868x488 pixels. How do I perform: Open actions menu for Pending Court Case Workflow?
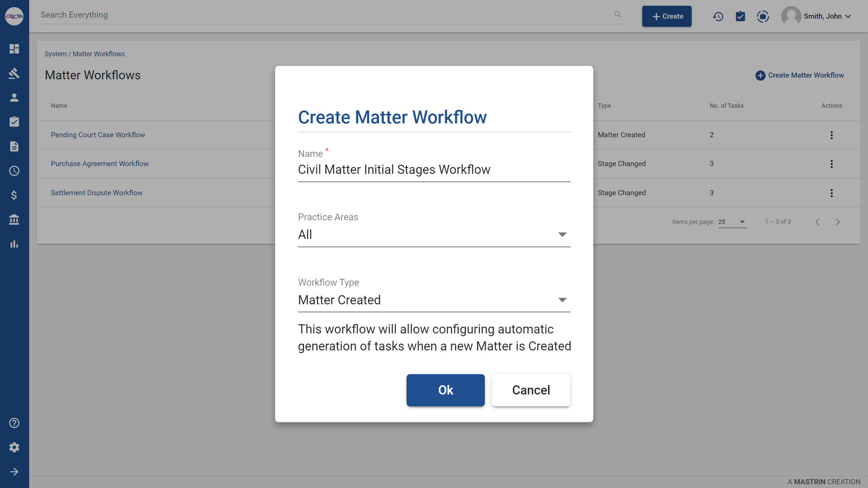pyautogui.click(x=831, y=135)
